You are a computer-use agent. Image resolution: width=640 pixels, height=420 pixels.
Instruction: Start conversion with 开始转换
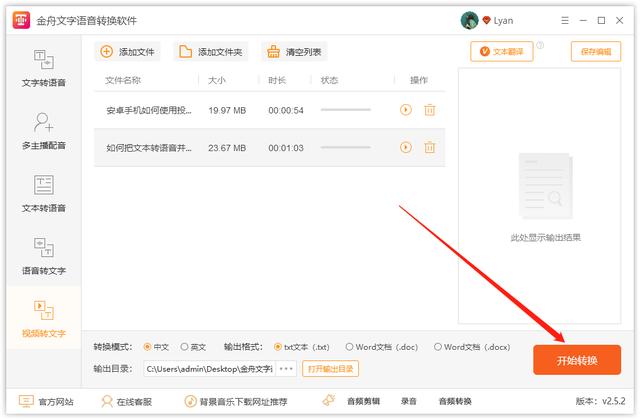tap(577, 360)
